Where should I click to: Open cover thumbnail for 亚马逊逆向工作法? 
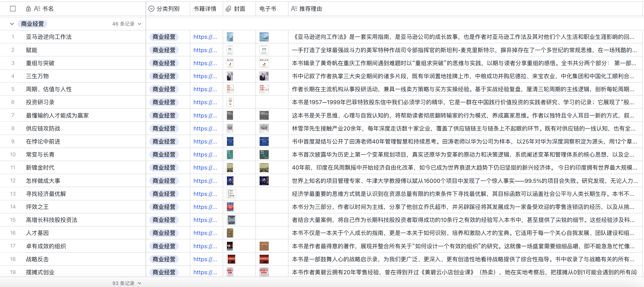coord(230,37)
